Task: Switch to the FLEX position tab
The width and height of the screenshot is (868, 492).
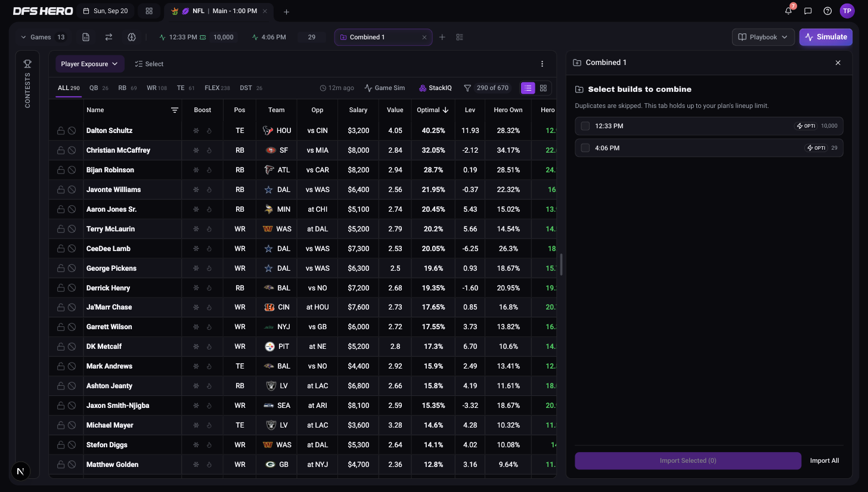Action: pyautogui.click(x=217, y=88)
